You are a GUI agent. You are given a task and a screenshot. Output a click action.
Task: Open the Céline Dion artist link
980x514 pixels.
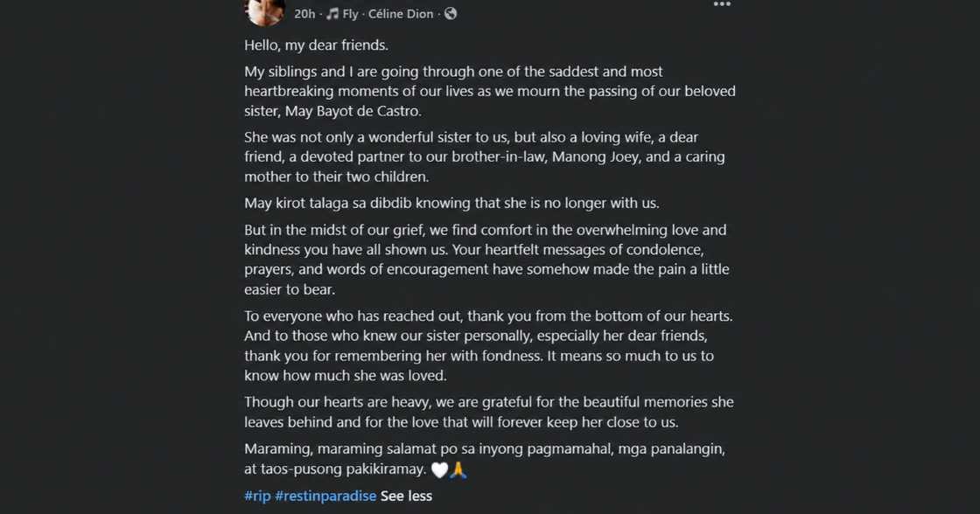coord(401,14)
